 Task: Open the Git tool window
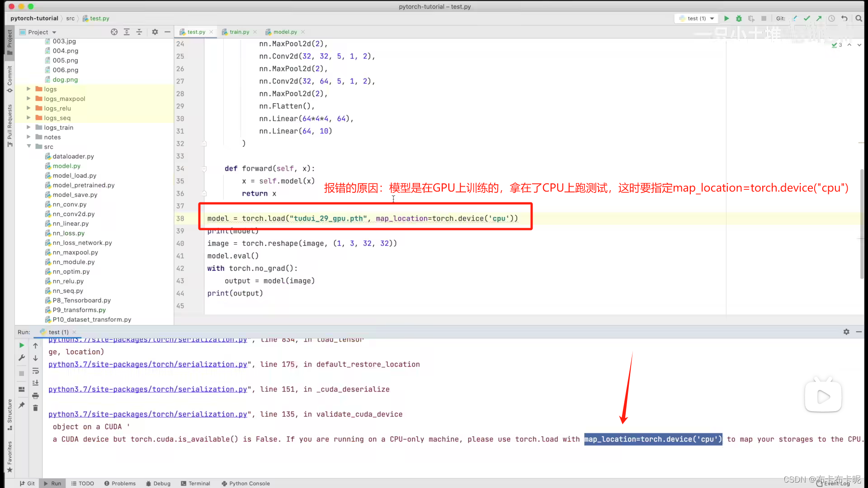click(x=27, y=483)
